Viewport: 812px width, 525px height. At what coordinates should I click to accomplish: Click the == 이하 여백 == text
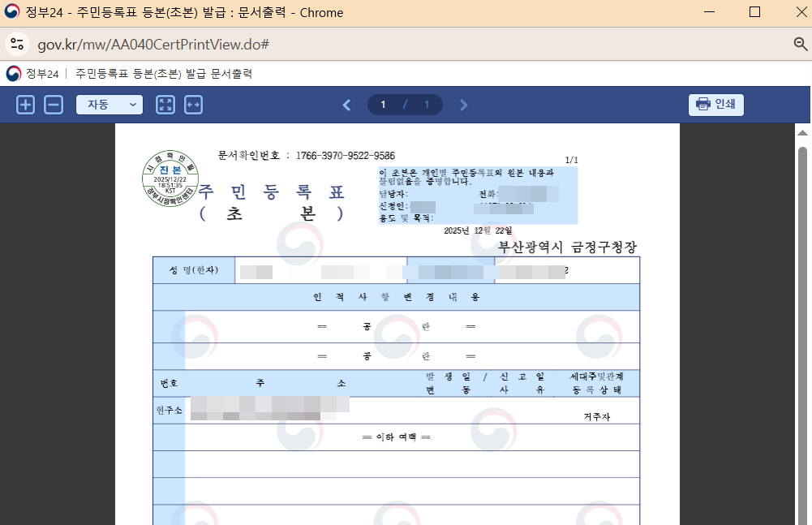point(396,437)
